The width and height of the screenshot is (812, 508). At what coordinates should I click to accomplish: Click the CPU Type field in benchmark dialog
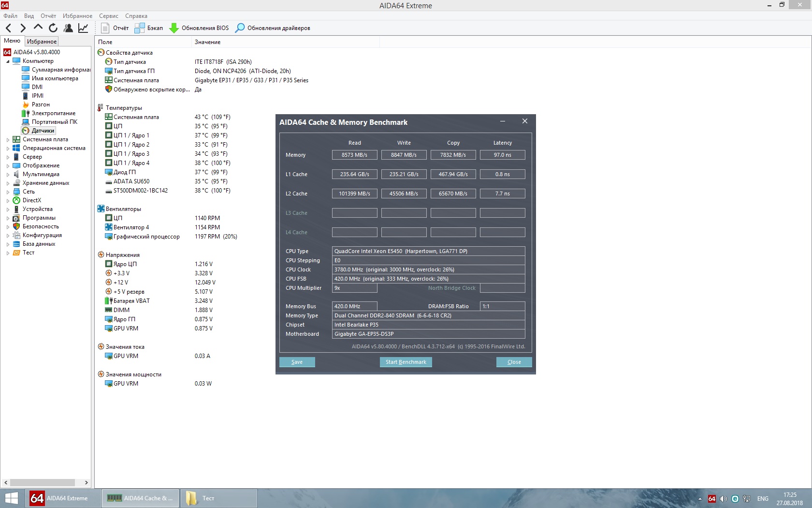[x=429, y=251]
